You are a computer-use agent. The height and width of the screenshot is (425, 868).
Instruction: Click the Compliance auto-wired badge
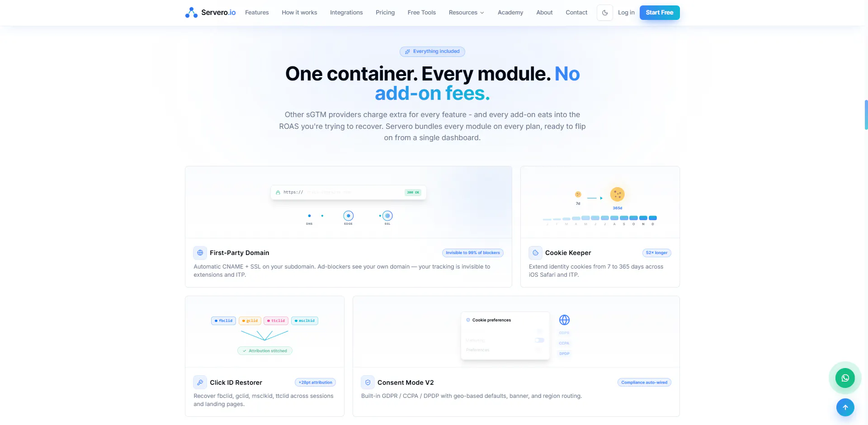644,382
